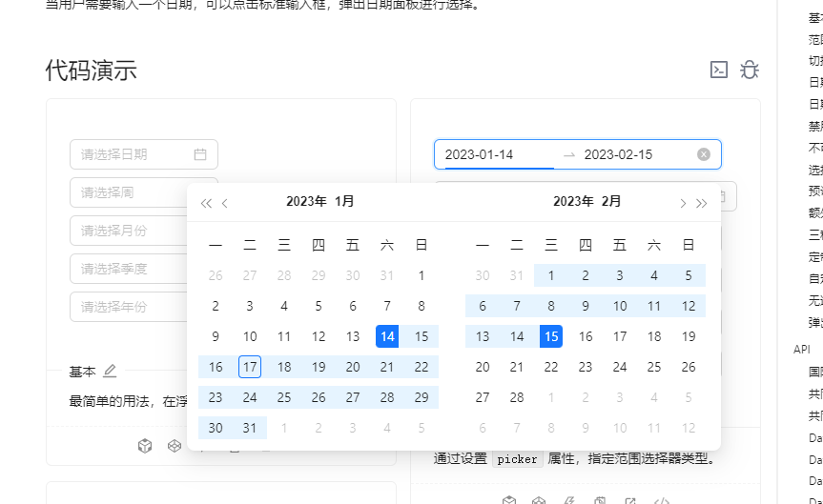Select today's date January 17
The width and height of the screenshot is (823, 504).
(250, 367)
